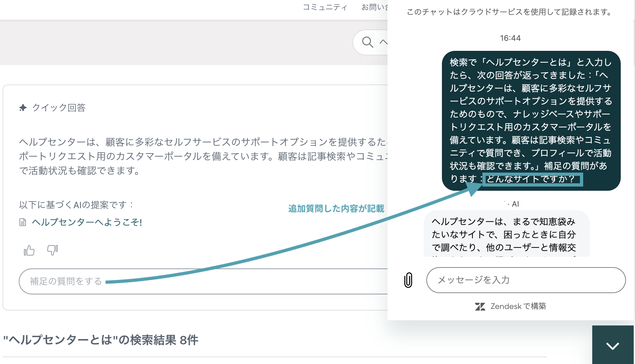Open the ヘルプセンターへようこそ! article link
The width and height of the screenshot is (635, 364).
coord(87,222)
